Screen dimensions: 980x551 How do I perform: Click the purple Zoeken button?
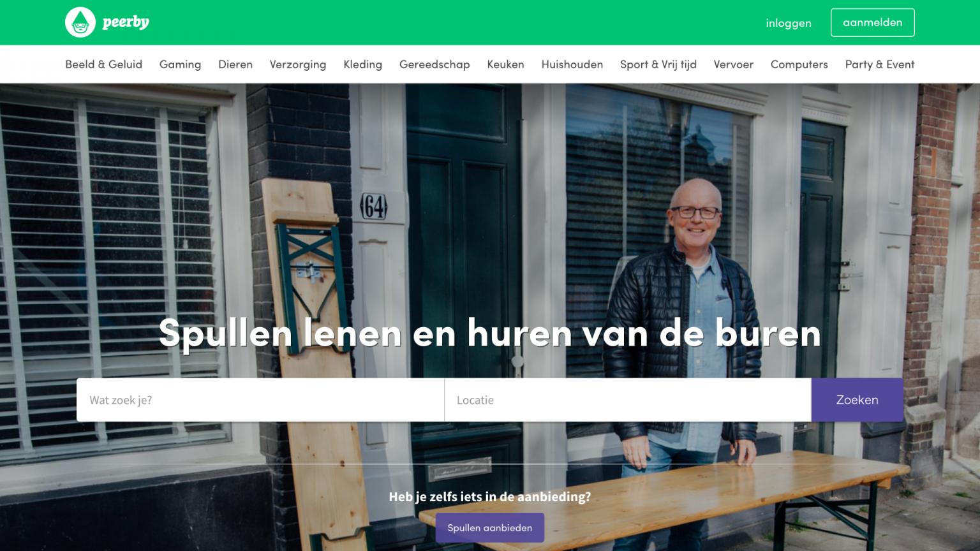[x=857, y=400]
